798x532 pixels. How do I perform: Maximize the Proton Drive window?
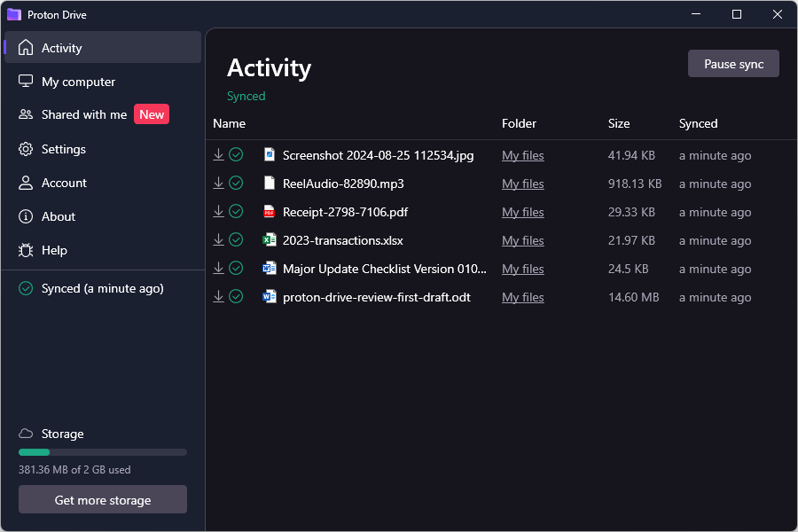click(736, 14)
